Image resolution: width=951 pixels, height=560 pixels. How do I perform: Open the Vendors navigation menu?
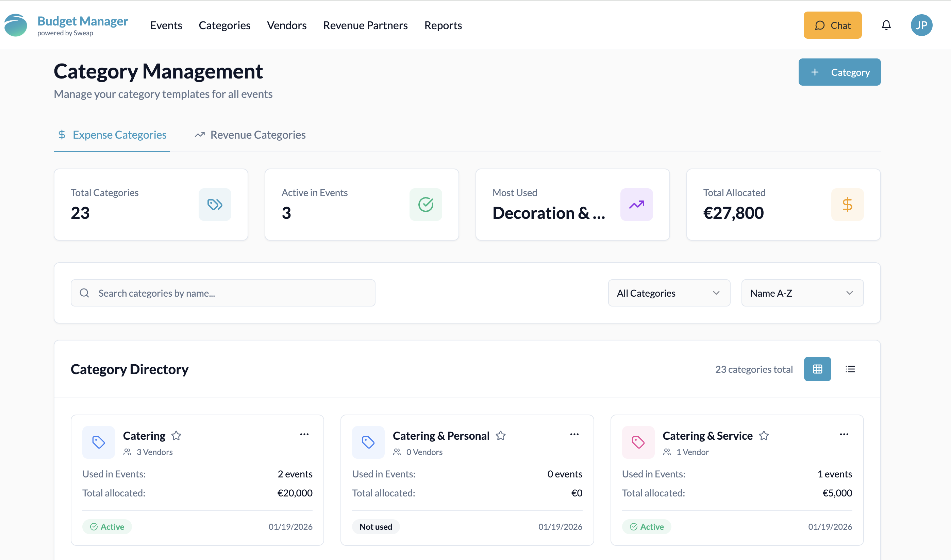point(287,25)
